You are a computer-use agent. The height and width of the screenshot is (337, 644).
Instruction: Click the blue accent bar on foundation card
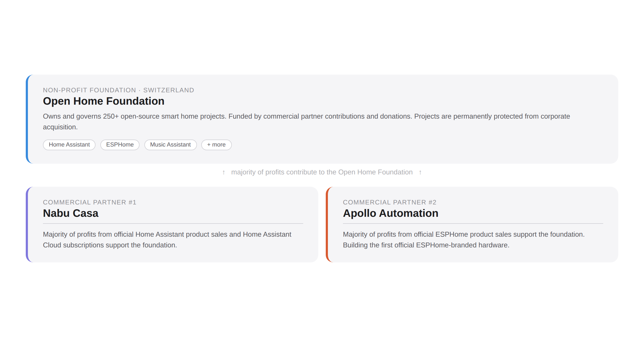point(28,119)
